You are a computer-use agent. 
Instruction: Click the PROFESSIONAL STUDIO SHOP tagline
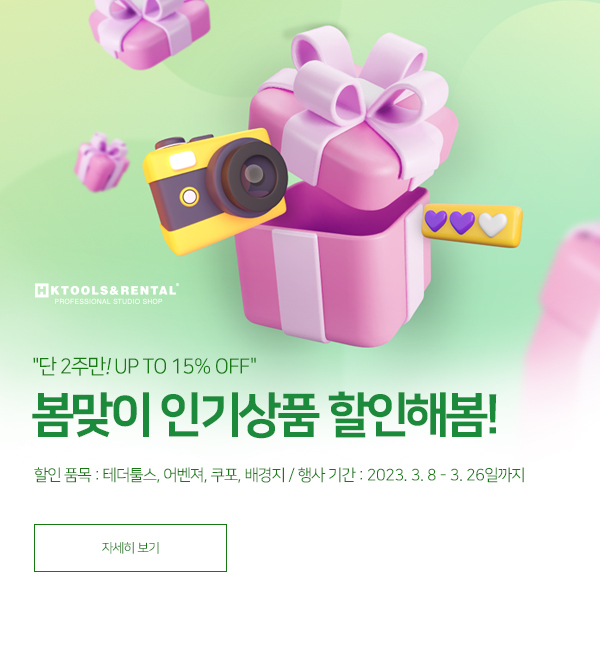click(108, 301)
